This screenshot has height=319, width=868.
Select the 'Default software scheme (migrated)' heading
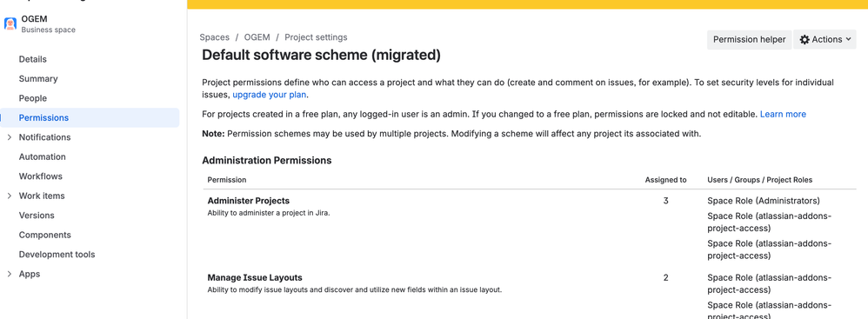coord(321,56)
